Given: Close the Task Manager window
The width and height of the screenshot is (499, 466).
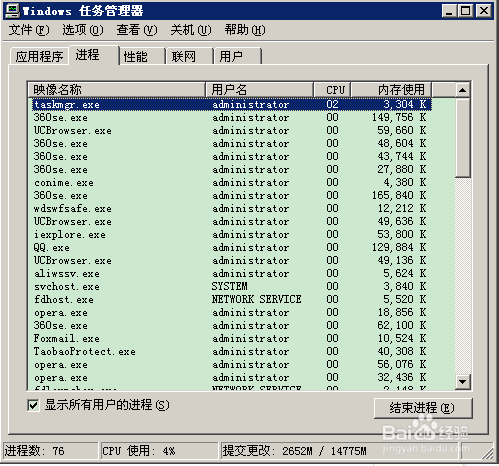Looking at the screenshot, I should pyautogui.click(x=484, y=11).
